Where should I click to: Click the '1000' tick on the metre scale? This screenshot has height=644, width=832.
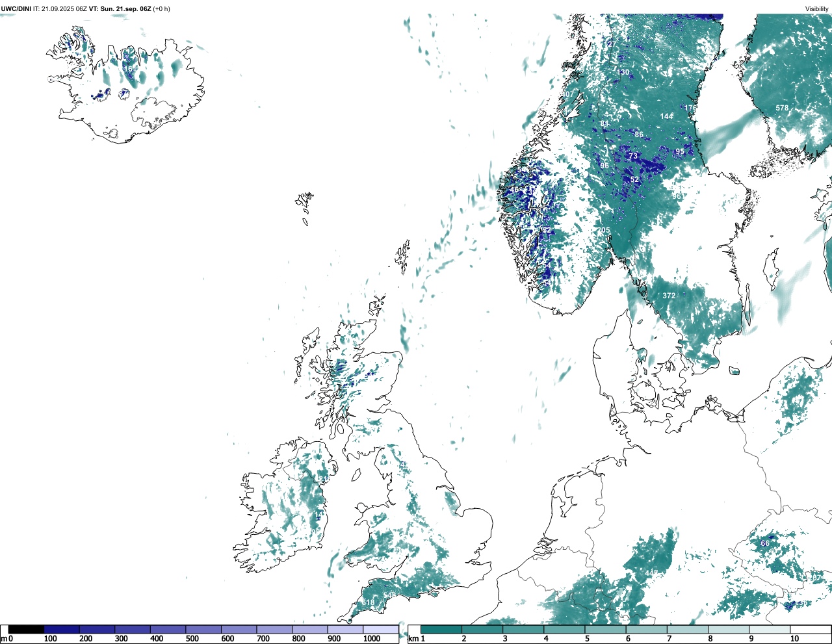coord(372,639)
